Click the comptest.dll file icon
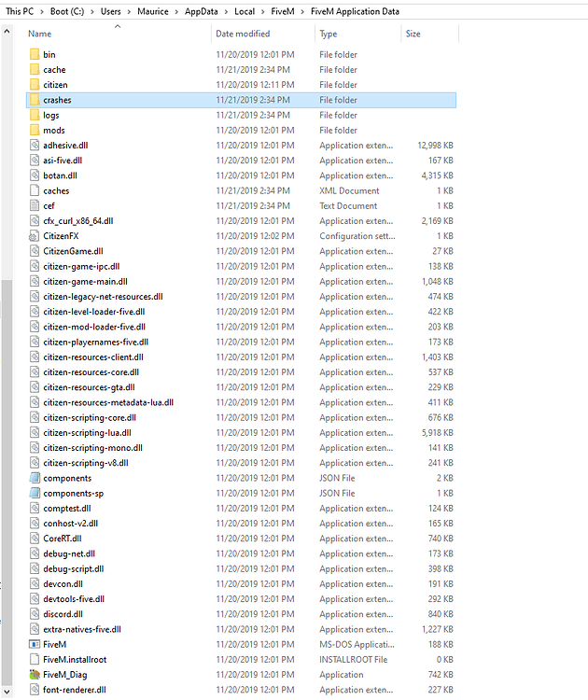 [x=35, y=509]
